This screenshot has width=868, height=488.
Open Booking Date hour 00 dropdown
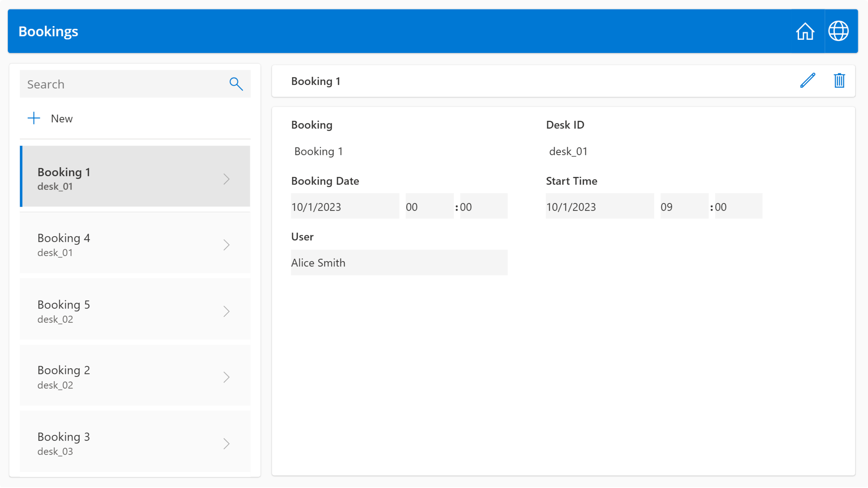[430, 206]
